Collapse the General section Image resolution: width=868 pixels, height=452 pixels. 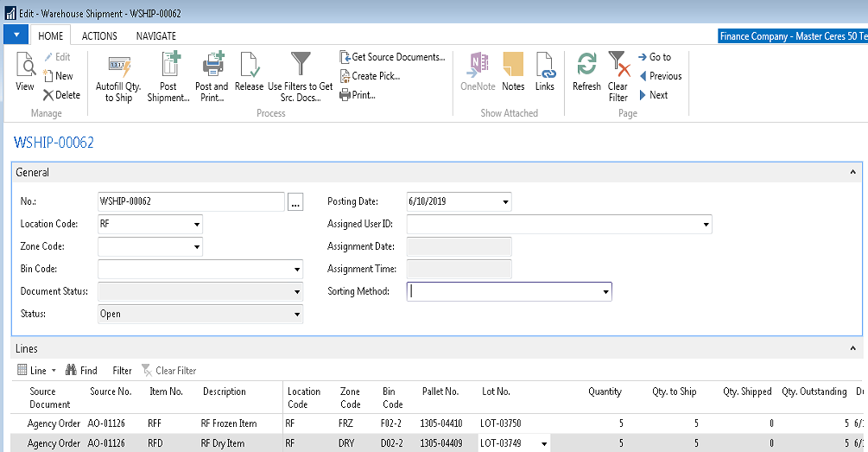(853, 173)
